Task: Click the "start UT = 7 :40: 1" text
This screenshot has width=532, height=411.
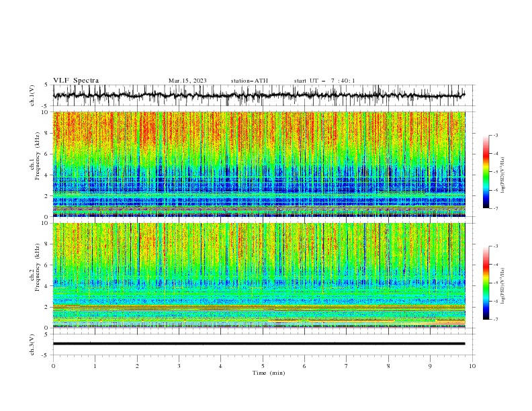Action: point(324,81)
